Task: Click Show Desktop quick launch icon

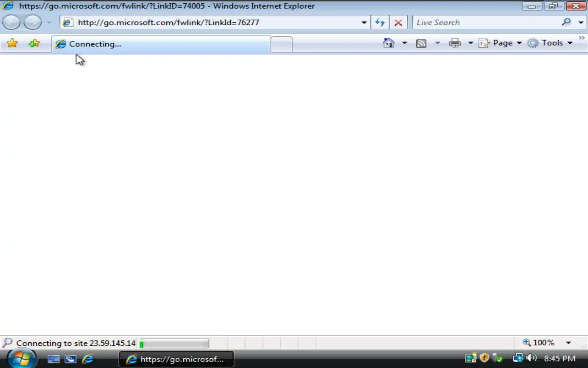Action: (x=53, y=359)
